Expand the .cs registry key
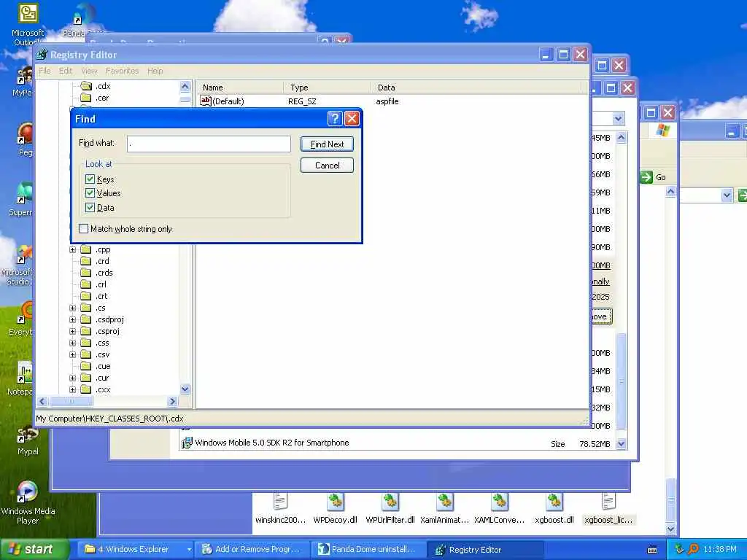Screen dimensions: 747x560 (72, 308)
